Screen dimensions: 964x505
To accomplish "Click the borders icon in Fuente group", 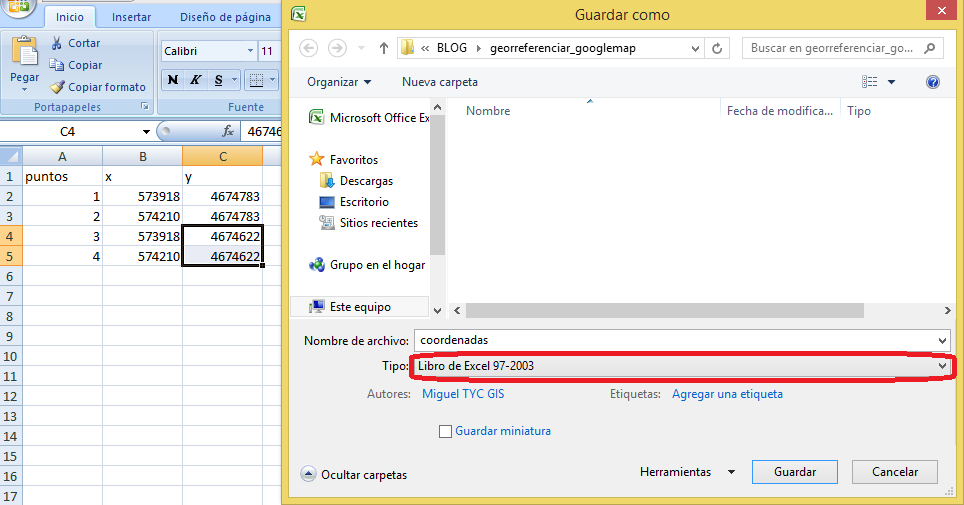I will click(x=256, y=80).
